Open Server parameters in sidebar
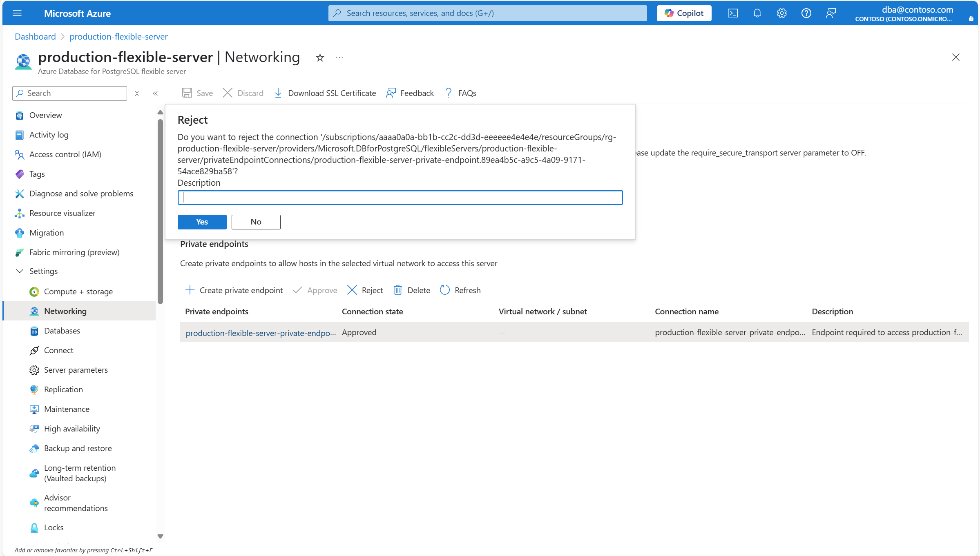Viewport: 980px width, 556px height. tap(76, 370)
